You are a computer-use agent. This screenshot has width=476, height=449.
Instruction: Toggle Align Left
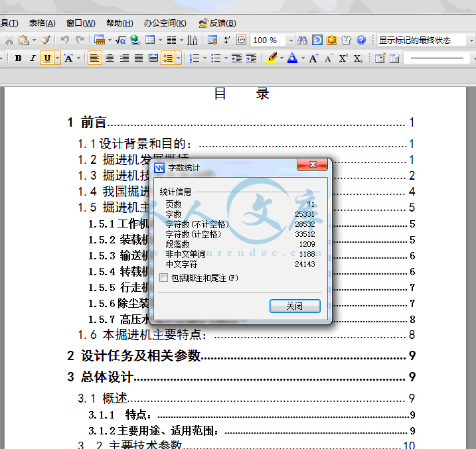(x=95, y=58)
